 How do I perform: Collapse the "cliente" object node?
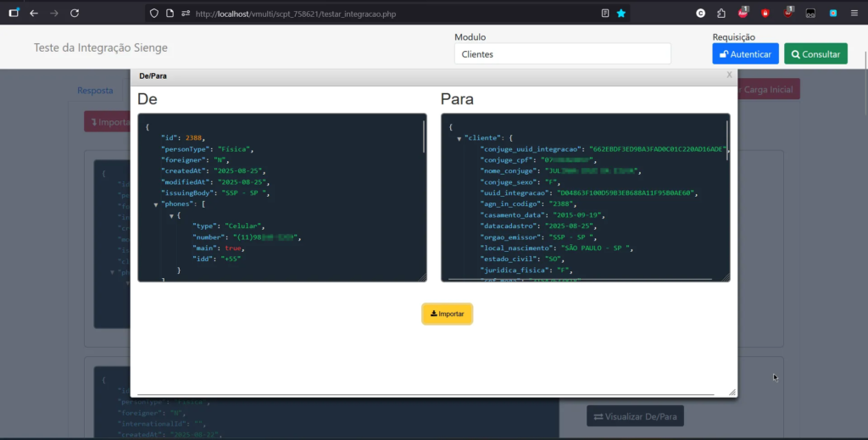(459, 138)
